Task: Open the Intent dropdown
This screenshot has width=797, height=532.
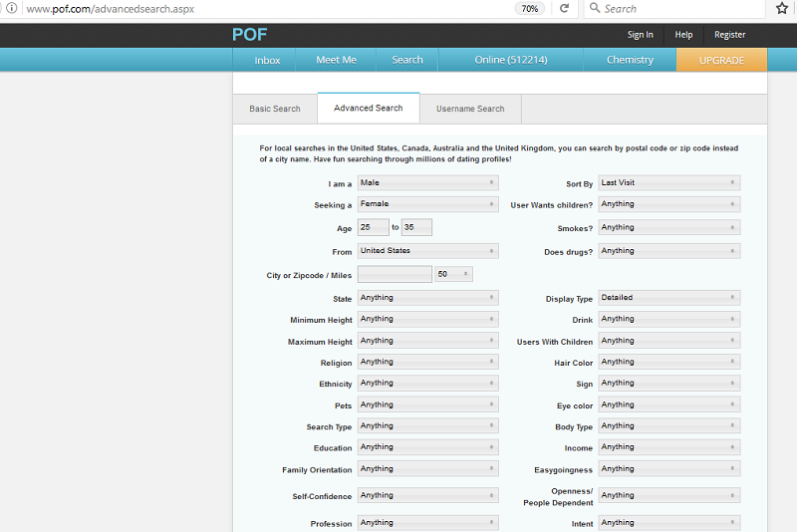Action: click(x=669, y=523)
